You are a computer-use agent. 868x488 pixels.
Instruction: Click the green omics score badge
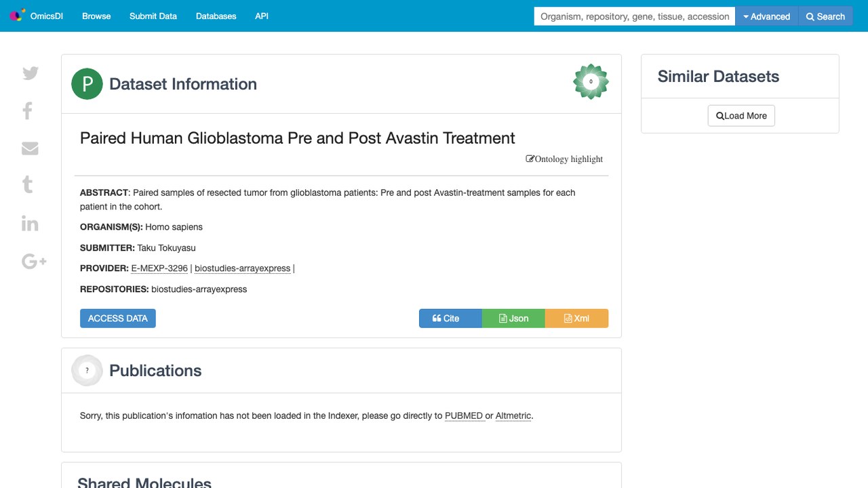pyautogui.click(x=591, y=82)
